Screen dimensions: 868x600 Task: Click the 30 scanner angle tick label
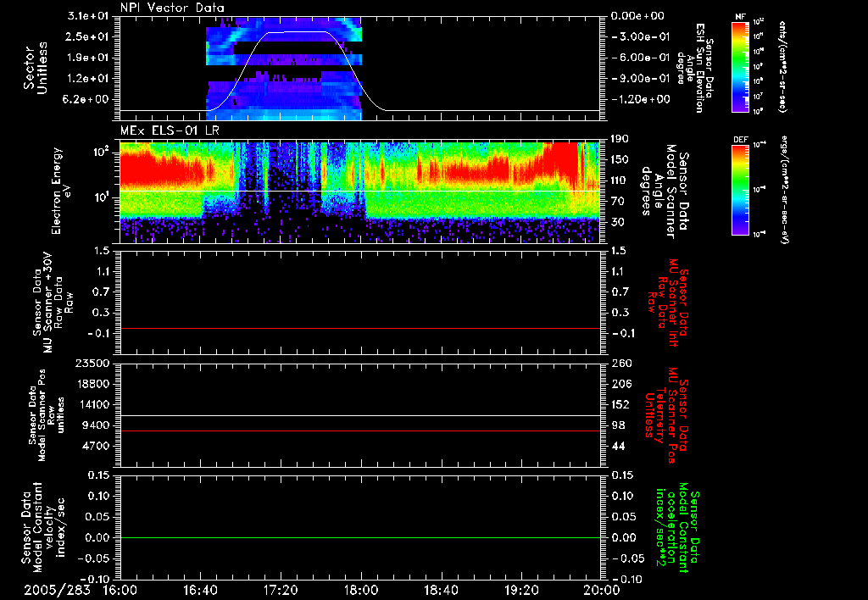click(x=617, y=222)
